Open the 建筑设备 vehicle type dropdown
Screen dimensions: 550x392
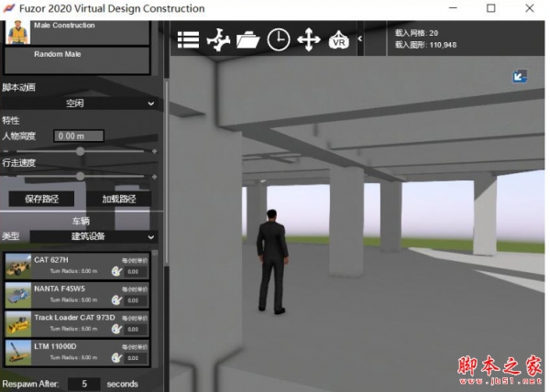[x=93, y=236]
